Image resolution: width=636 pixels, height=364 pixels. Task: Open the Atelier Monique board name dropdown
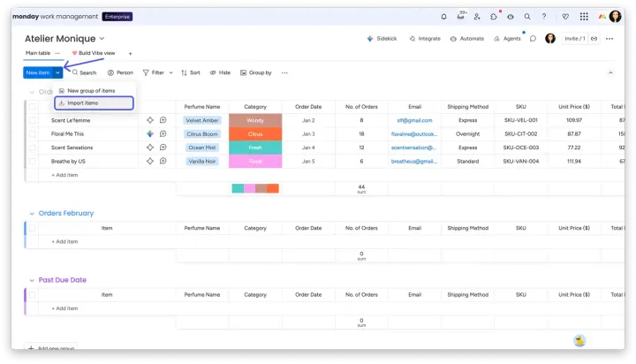(102, 39)
